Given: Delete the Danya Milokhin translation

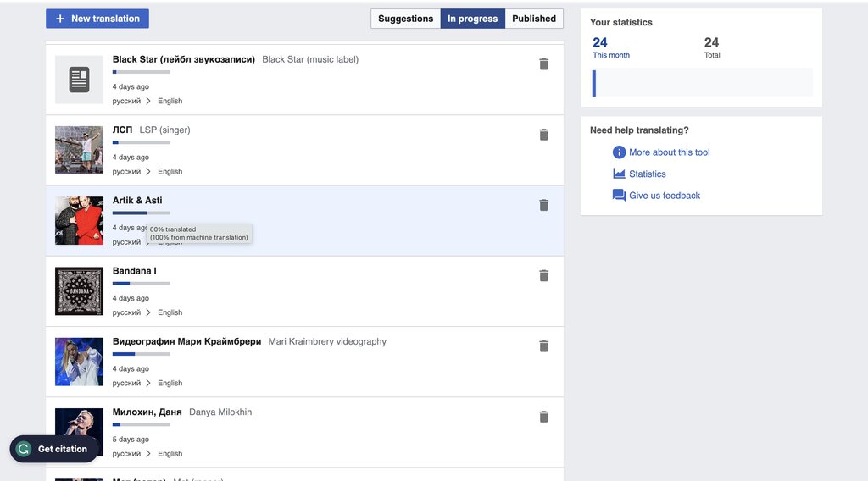Looking at the screenshot, I should 543,417.
